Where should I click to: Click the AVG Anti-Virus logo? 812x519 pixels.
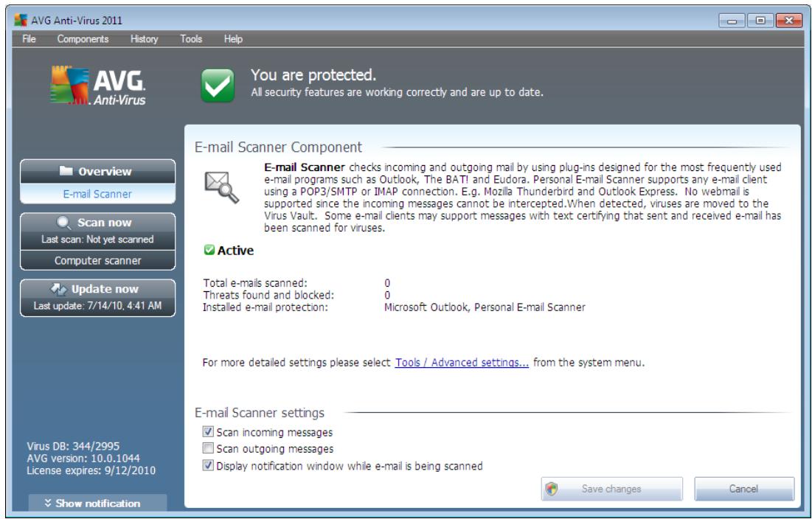(x=98, y=86)
